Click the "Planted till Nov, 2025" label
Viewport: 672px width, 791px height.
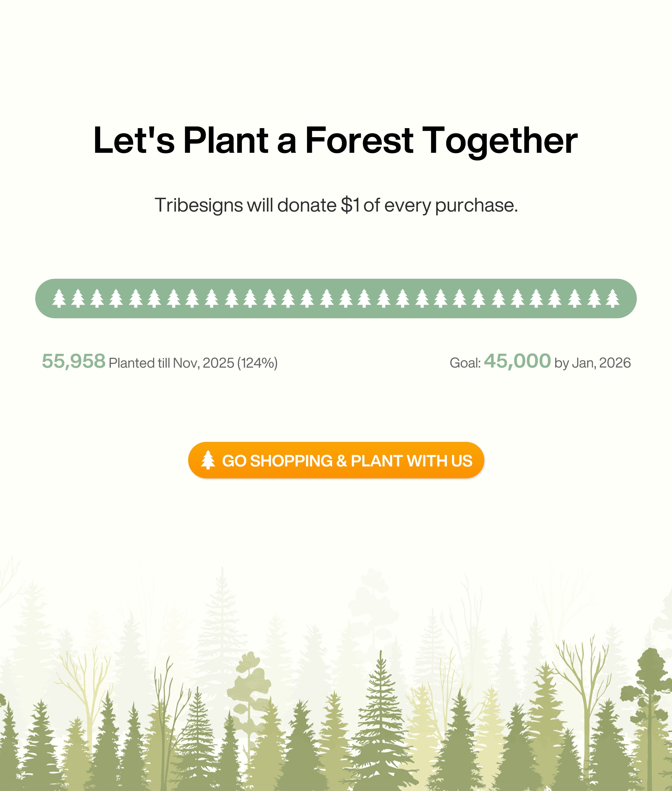(x=172, y=363)
